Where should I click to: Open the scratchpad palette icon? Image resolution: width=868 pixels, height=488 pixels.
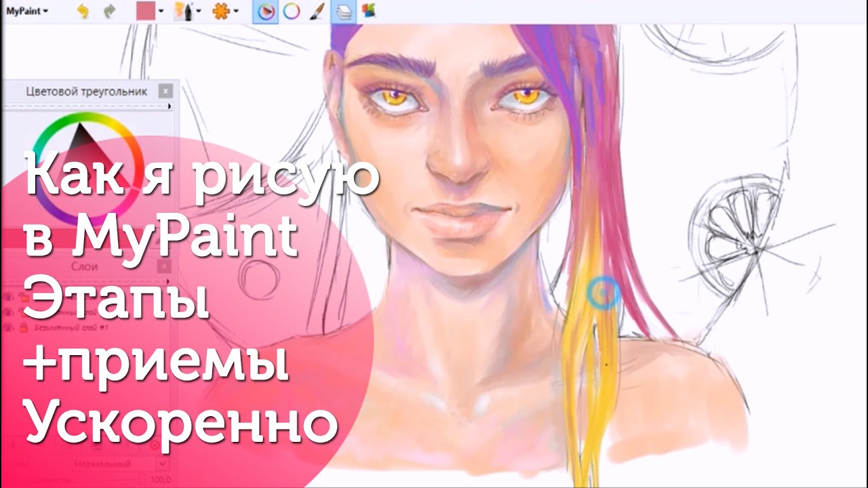(369, 10)
